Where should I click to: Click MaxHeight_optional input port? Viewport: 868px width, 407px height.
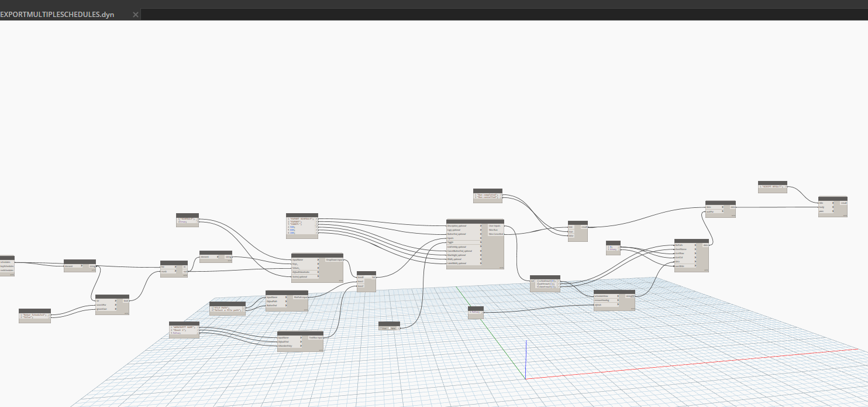[x=464, y=255]
